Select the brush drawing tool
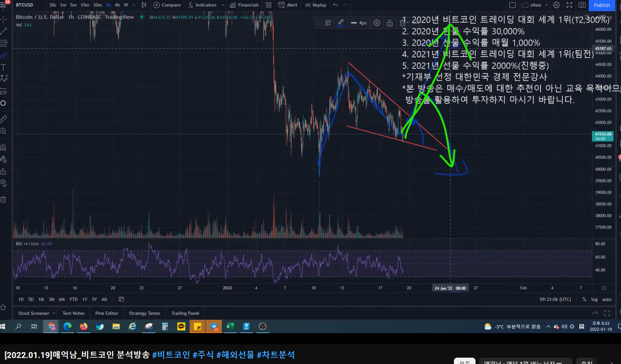Screen dimensions: 621x364 click(x=3, y=55)
